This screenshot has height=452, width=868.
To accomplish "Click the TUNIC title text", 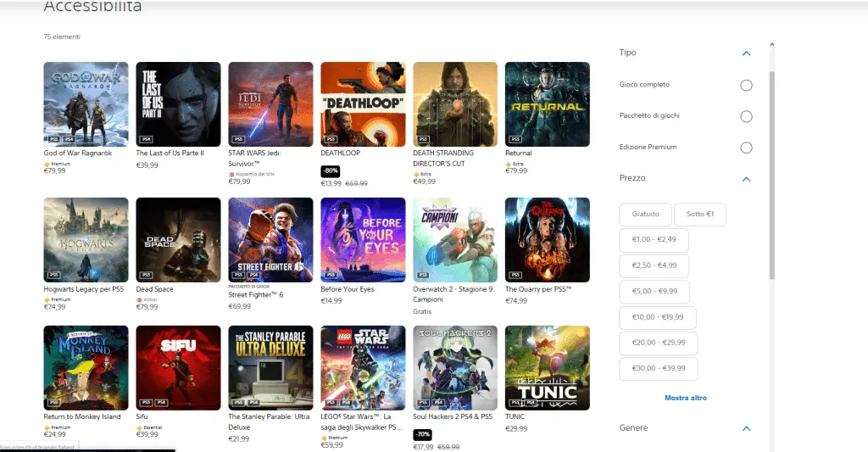I will 515,416.
